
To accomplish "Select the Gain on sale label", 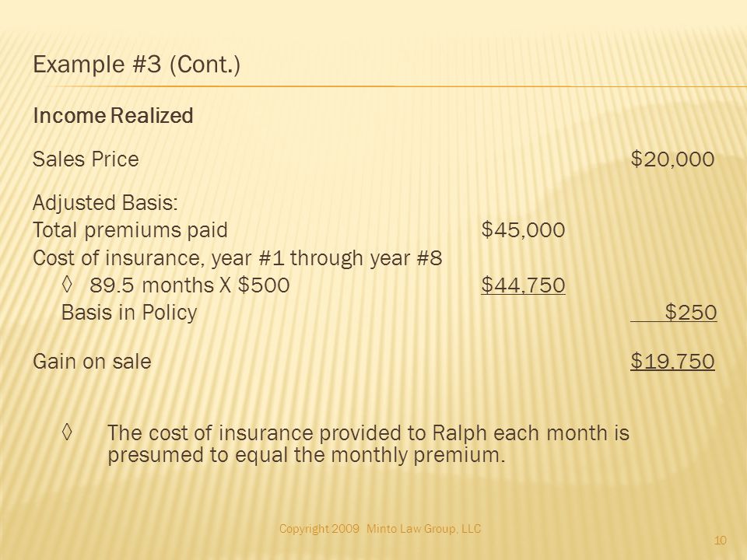I will click(92, 362).
